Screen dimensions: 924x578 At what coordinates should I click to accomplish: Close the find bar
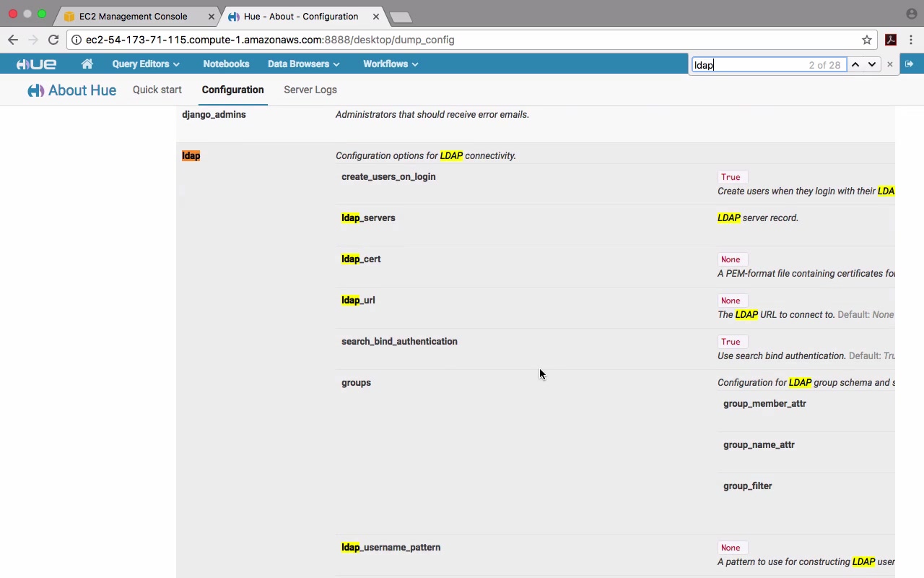point(889,65)
